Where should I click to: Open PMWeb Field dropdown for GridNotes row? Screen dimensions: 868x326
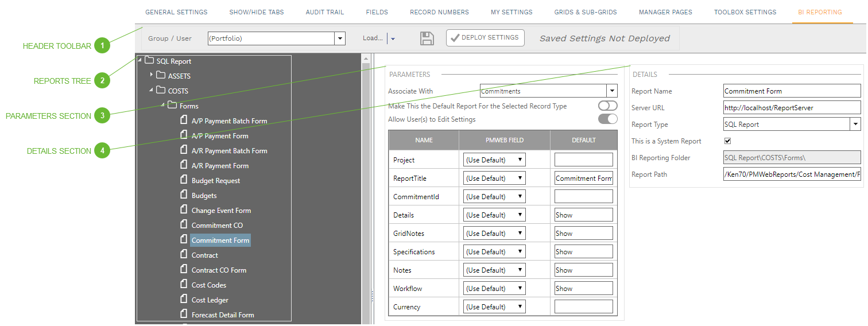[x=494, y=233]
